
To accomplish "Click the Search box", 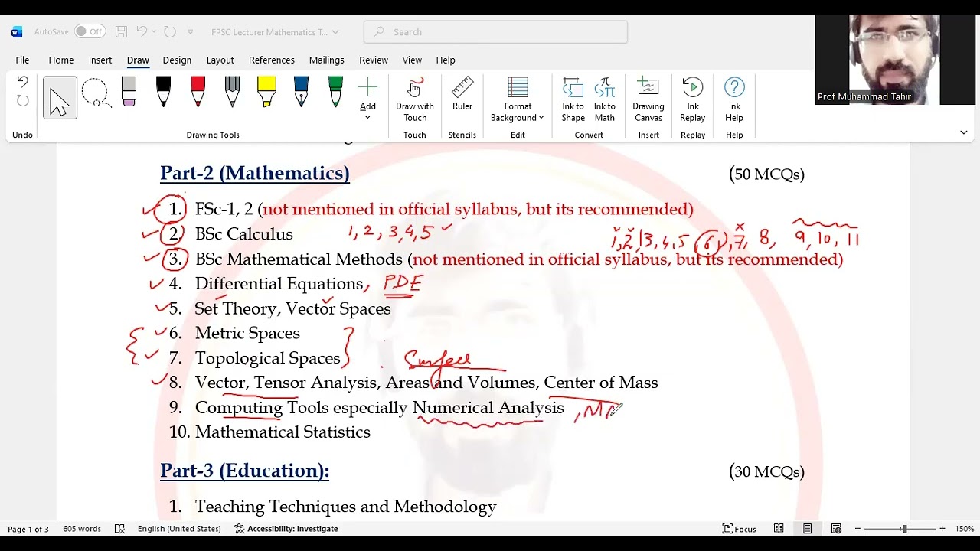I will click(x=495, y=31).
